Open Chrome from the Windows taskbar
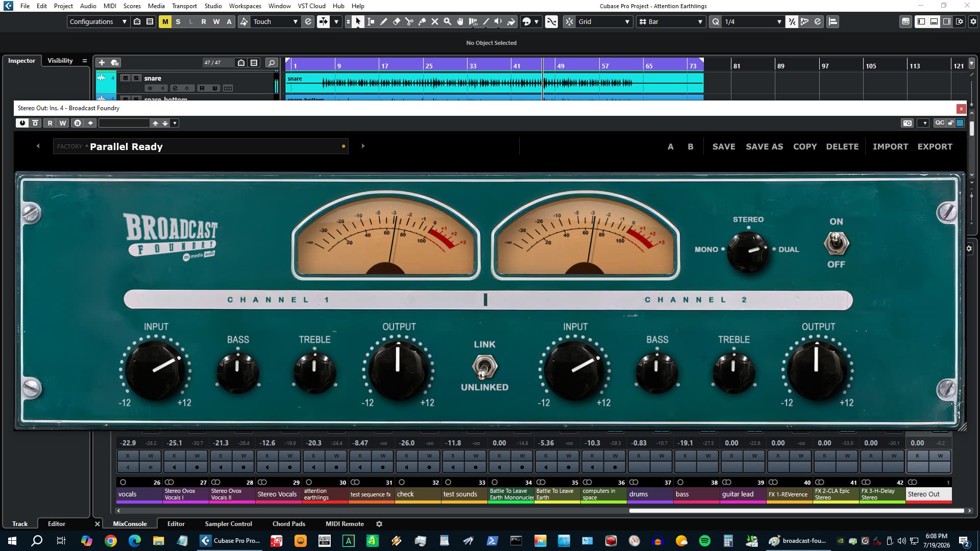The height and width of the screenshot is (551, 980). [111, 541]
